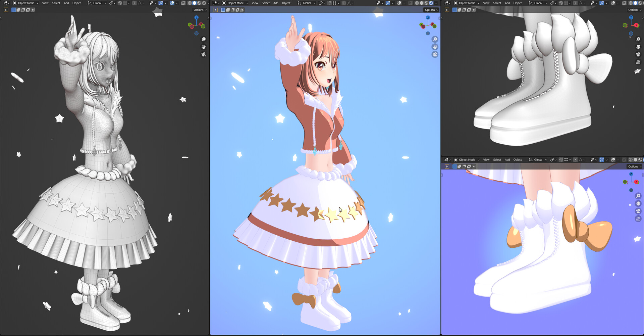Open the Add menu in the left viewport
Viewport: 644px width, 336px height.
click(x=66, y=3)
